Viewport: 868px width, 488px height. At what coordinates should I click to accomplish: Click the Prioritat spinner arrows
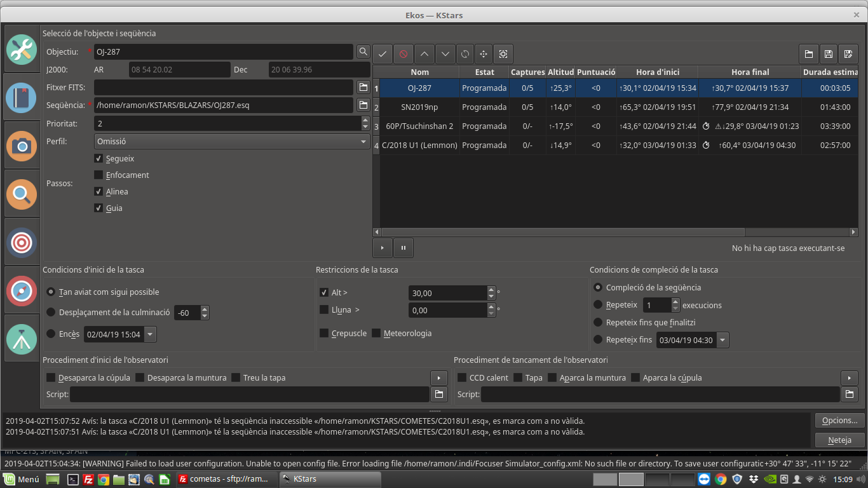click(x=365, y=123)
